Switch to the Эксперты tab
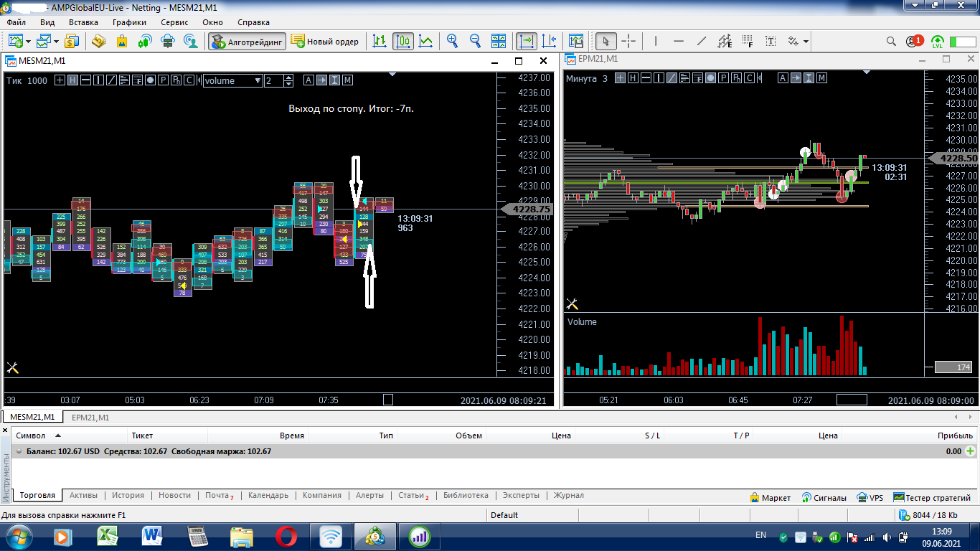Viewport: 980px width, 551px height. click(522, 495)
